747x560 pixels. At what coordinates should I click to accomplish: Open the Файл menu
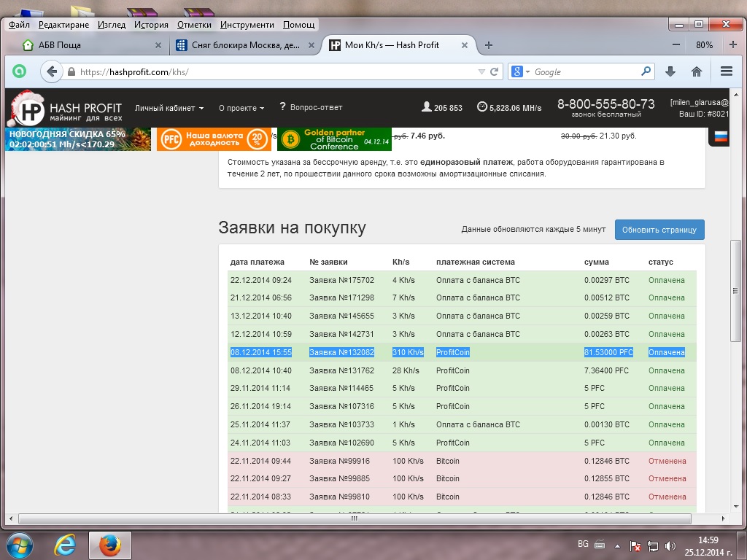(19, 25)
